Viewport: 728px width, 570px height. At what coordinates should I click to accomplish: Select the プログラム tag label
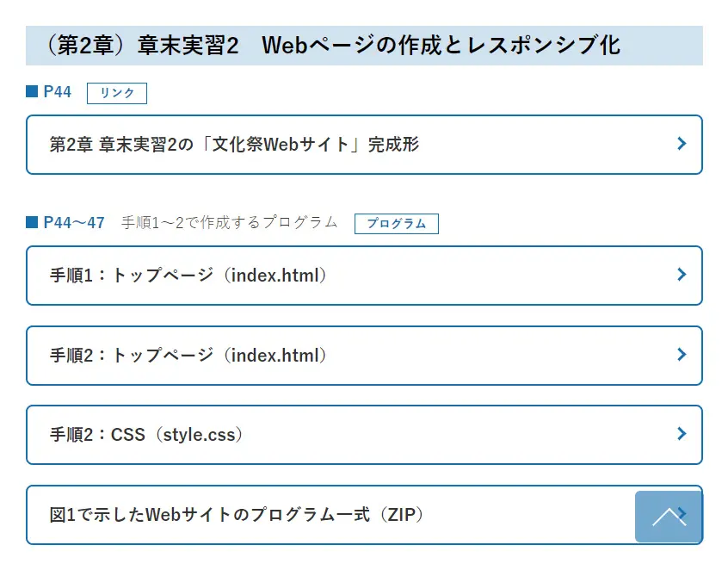[397, 224]
